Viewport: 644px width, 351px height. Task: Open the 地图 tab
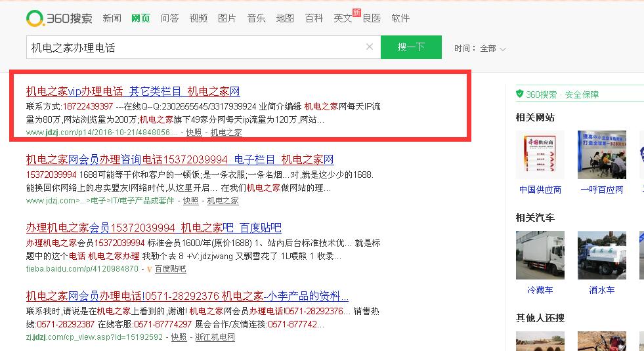pyautogui.click(x=285, y=18)
